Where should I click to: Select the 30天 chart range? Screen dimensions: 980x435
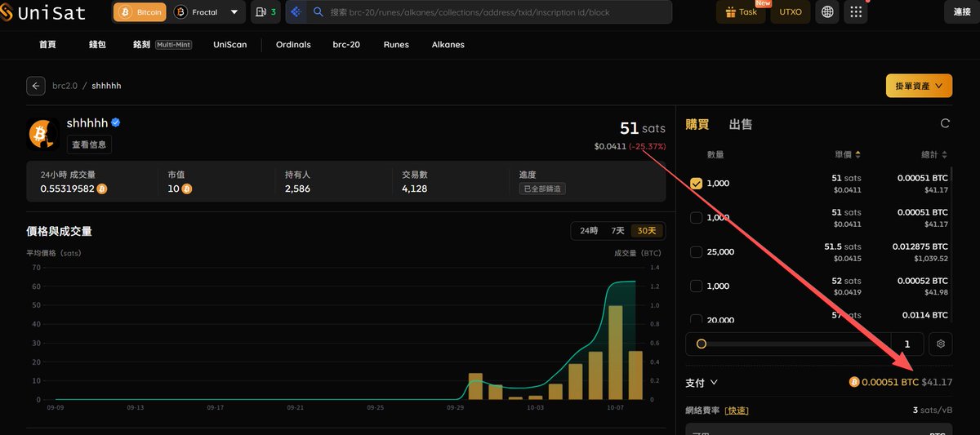(648, 231)
